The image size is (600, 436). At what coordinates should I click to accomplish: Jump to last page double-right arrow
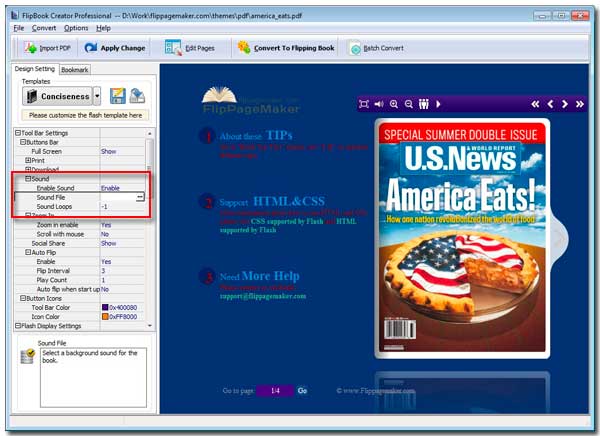tap(580, 104)
